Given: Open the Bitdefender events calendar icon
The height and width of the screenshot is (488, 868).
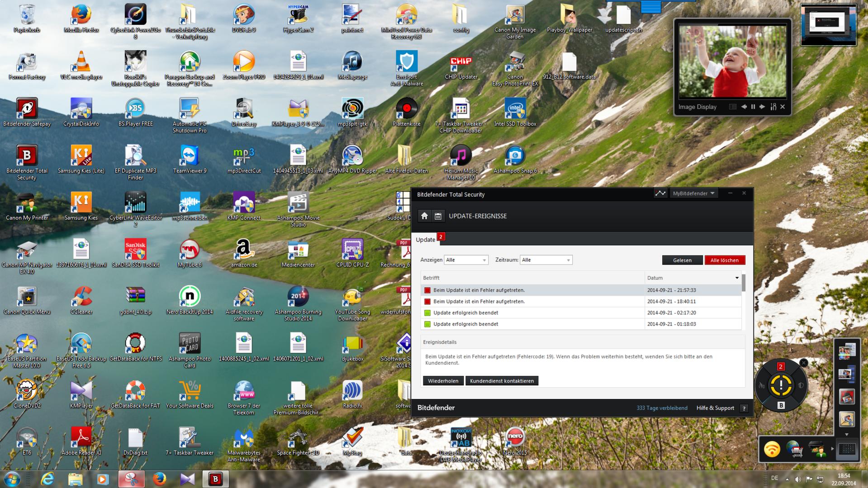Looking at the screenshot, I should (438, 216).
